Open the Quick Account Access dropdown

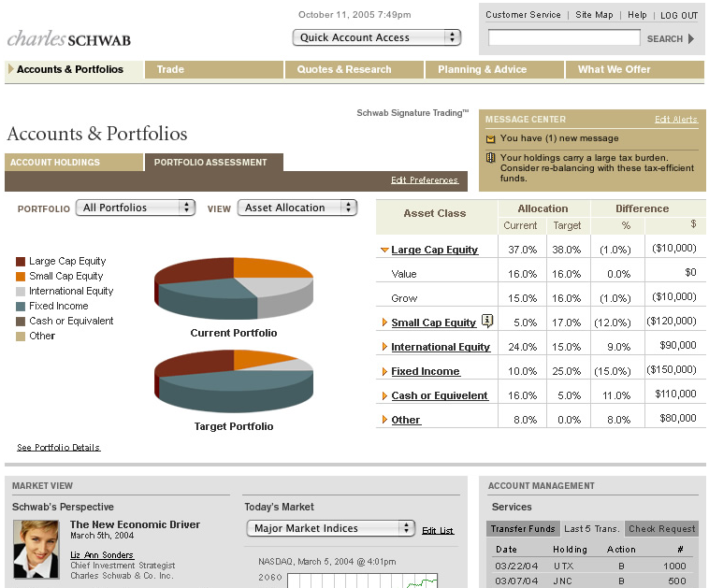pos(377,37)
